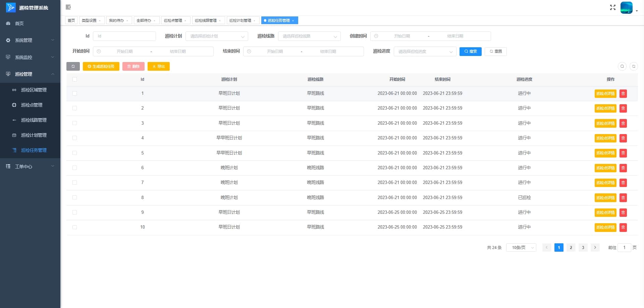Viewport: 644px width, 308px height.
Task: Go to page 2 in pagination
Action: point(571,248)
